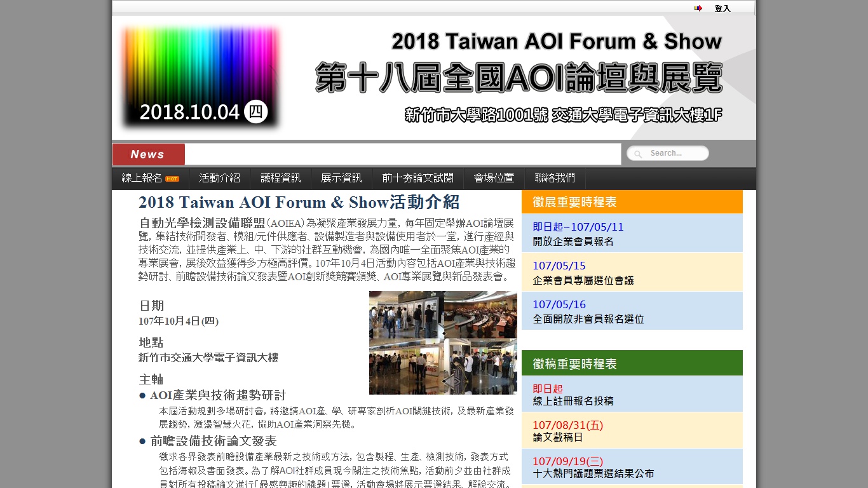
Task: Click the 開放企業會員報名 text
Action: click(573, 241)
